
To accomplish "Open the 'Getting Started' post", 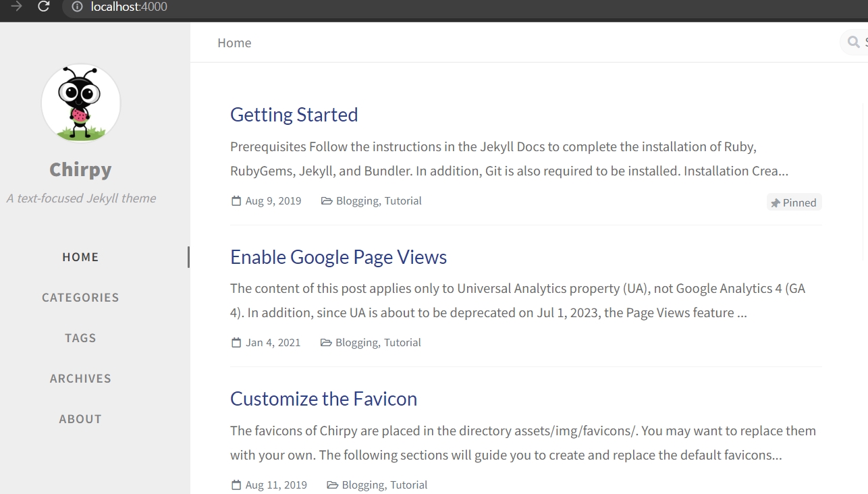I will pyautogui.click(x=294, y=115).
